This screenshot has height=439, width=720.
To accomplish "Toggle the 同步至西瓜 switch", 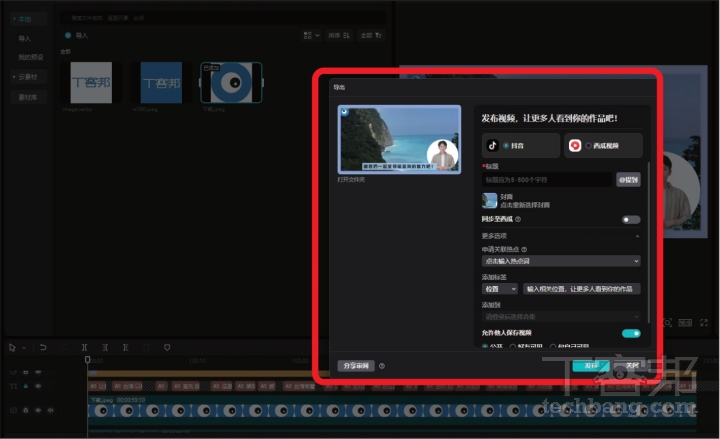I will (631, 220).
